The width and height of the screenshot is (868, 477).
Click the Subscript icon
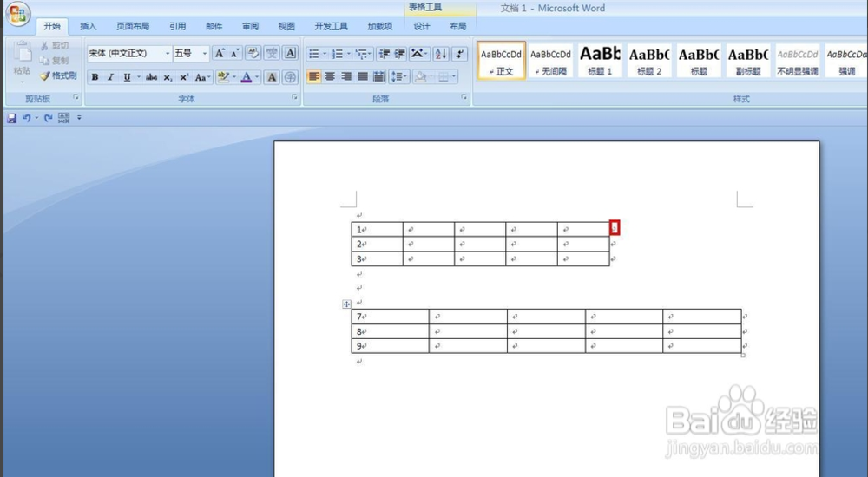(168, 77)
